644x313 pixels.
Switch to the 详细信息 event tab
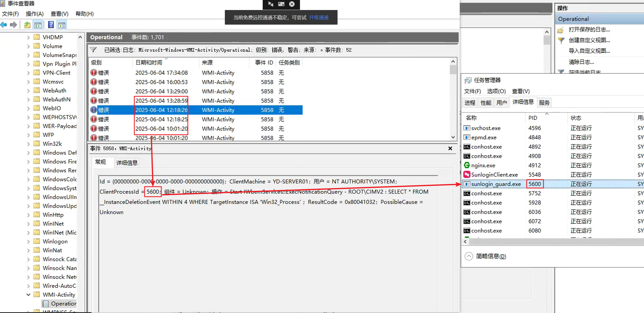point(127,163)
